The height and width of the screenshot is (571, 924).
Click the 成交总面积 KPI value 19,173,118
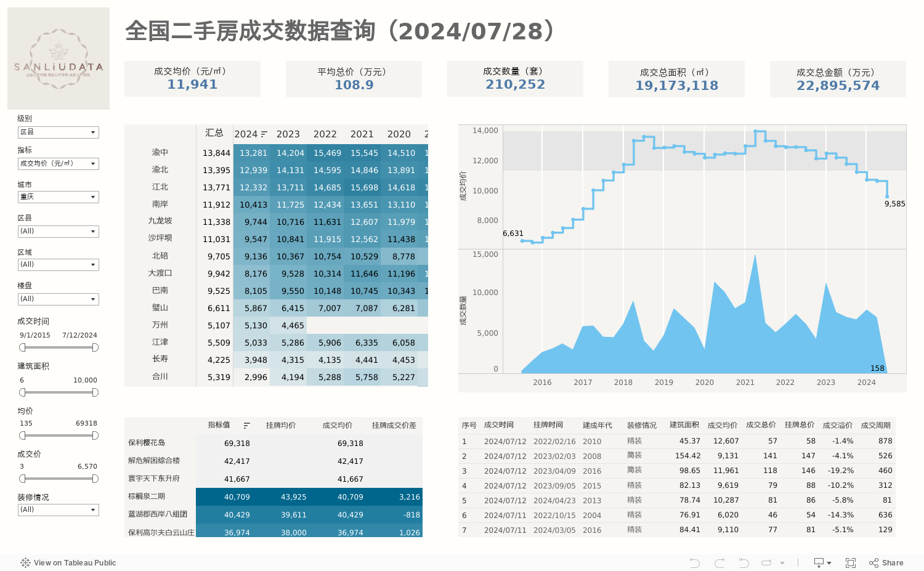(677, 86)
